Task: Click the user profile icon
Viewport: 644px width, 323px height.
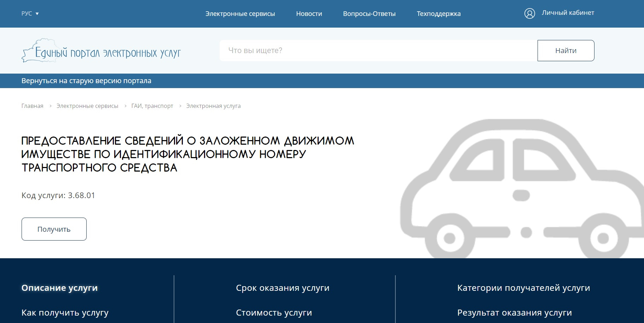Action: 529,13
